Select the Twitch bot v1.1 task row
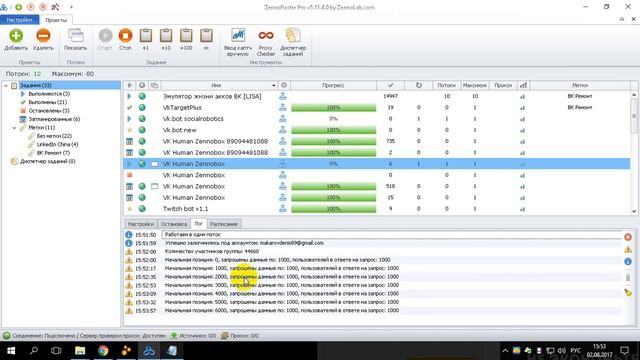Viewport: 640px width, 360px height. coord(376,209)
